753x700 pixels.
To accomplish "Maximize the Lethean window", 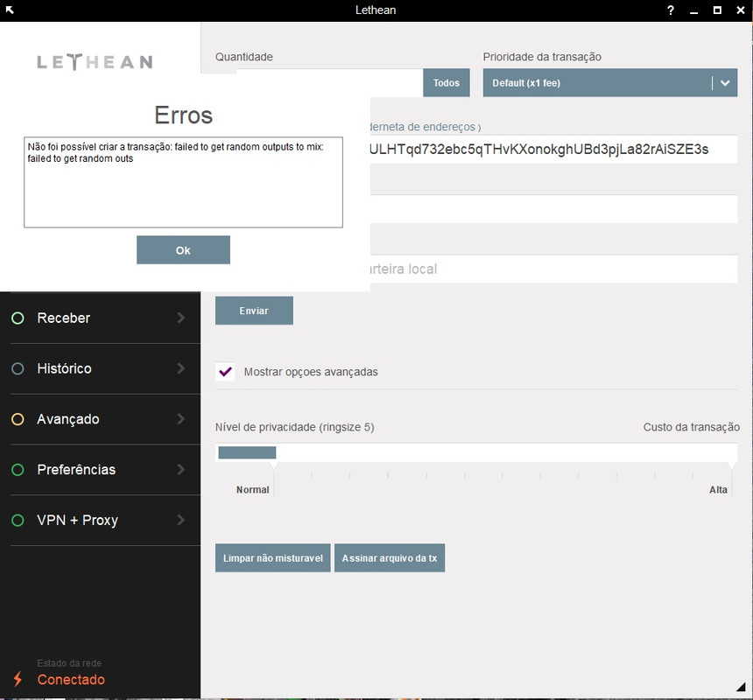I will tap(717, 10).
